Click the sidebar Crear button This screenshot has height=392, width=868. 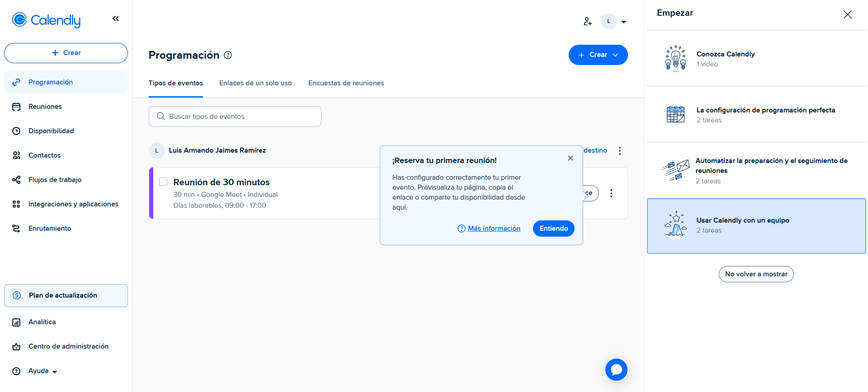point(66,53)
